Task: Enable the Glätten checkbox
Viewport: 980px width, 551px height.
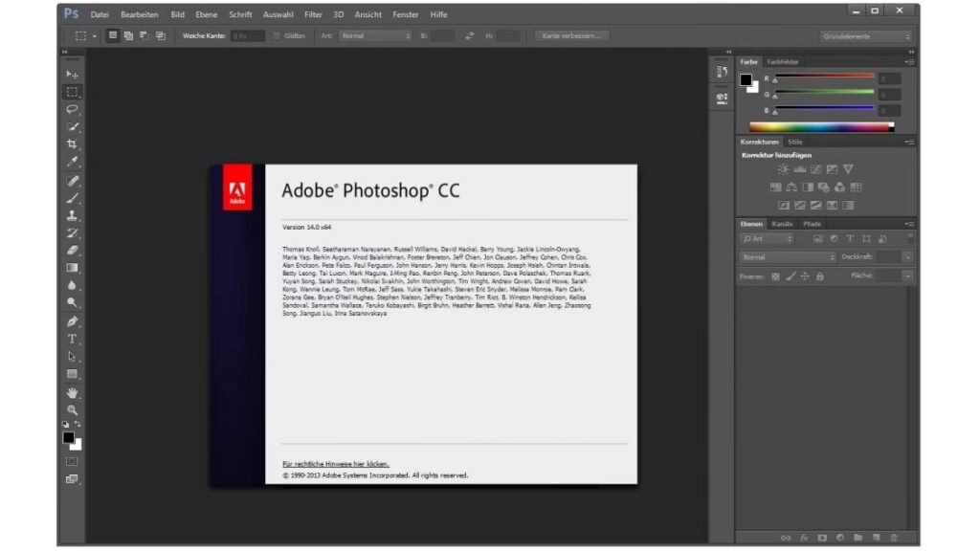Action: coord(278,36)
